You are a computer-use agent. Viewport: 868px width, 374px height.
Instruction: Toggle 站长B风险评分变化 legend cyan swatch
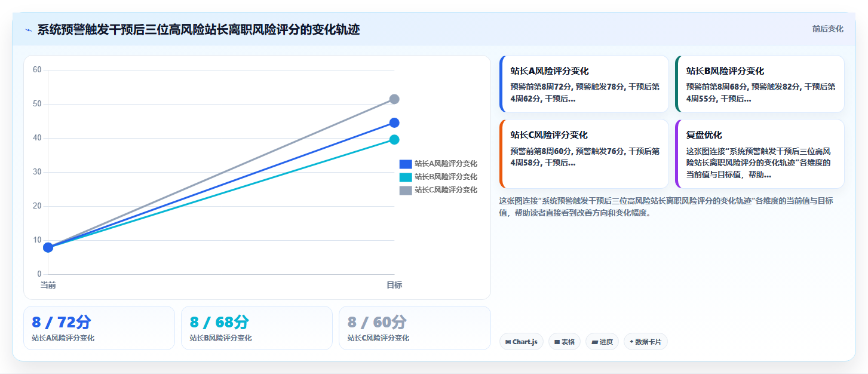406,177
